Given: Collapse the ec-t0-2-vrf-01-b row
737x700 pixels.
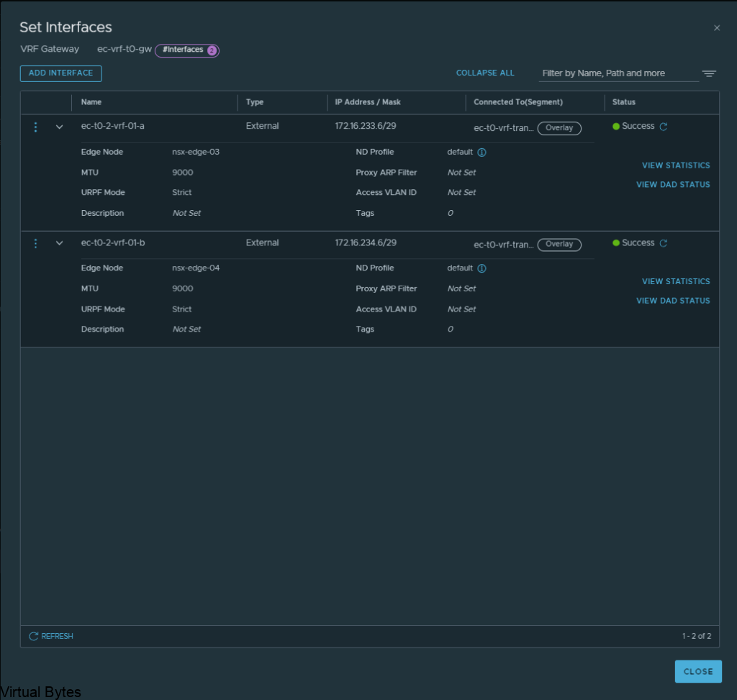Looking at the screenshot, I should 59,243.
